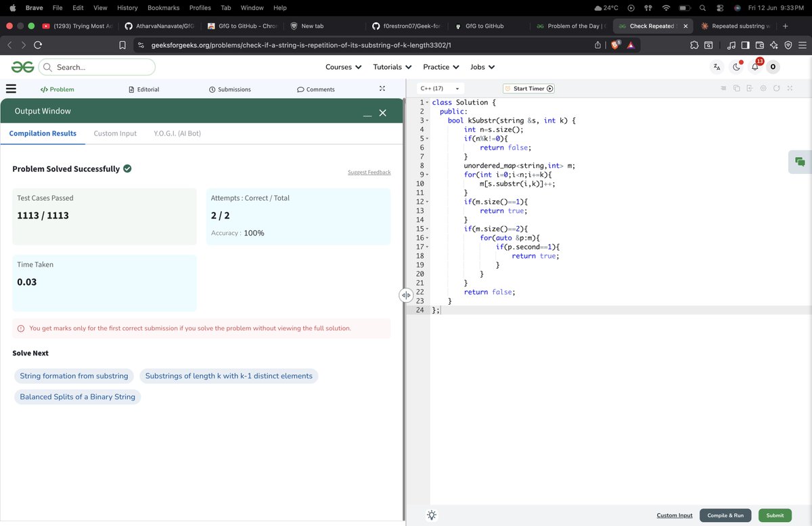Open site settings icon in address bar
The height and width of the screenshot is (526, 812).
pos(140,45)
